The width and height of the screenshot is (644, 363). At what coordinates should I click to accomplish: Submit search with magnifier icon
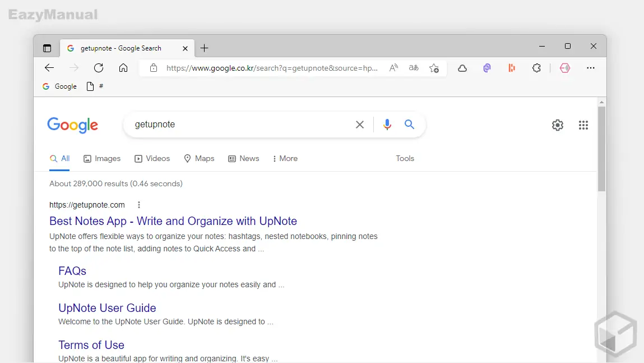coord(410,124)
